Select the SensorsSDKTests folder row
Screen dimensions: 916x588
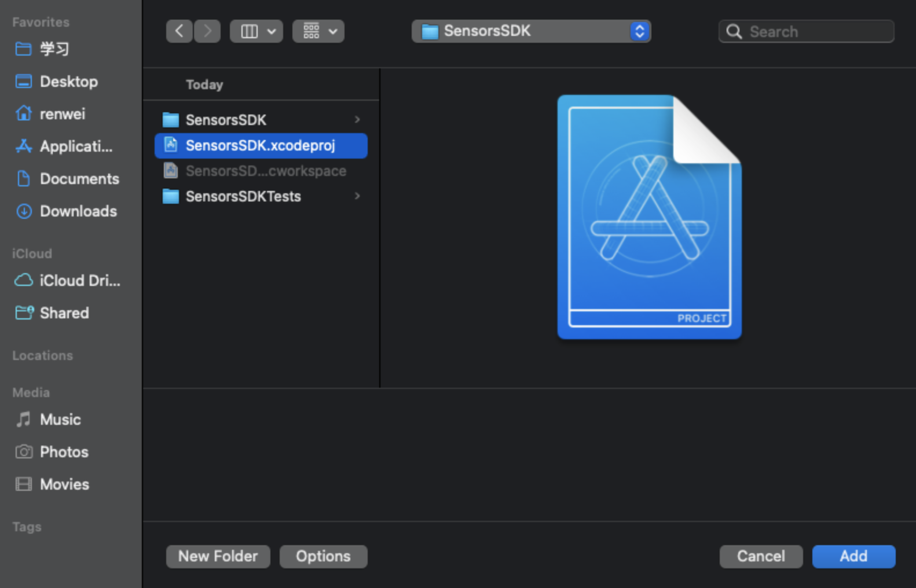(x=261, y=196)
